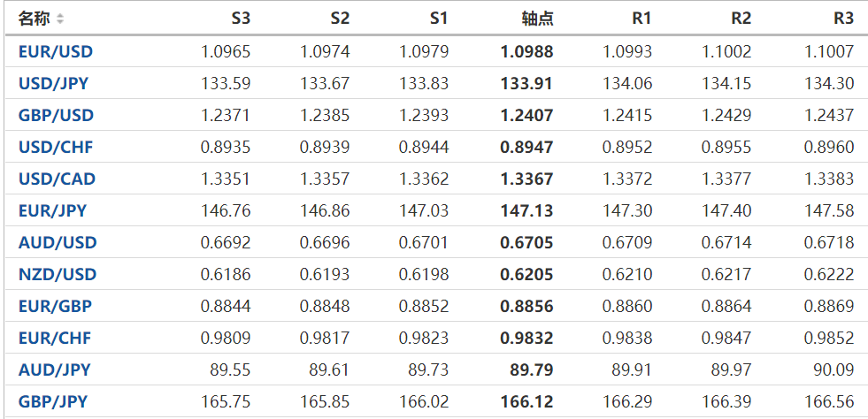Click the R3 column header
868x419 pixels.
(843, 19)
